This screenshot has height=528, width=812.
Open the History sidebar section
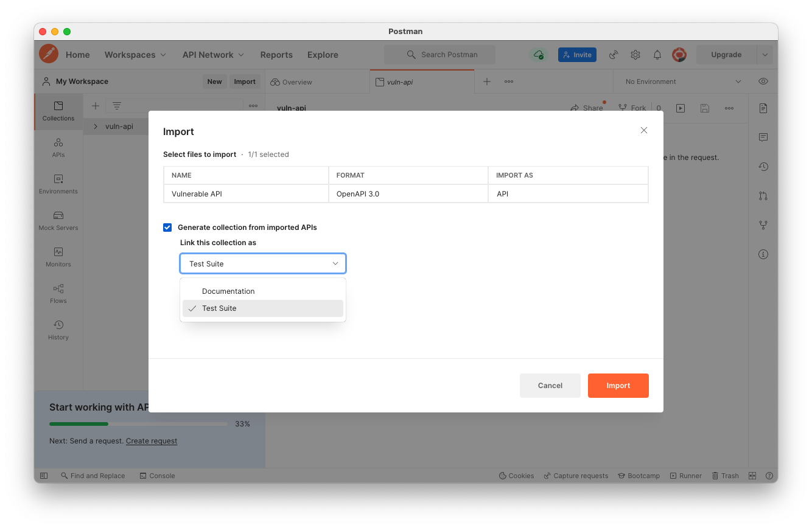(58, 329)
